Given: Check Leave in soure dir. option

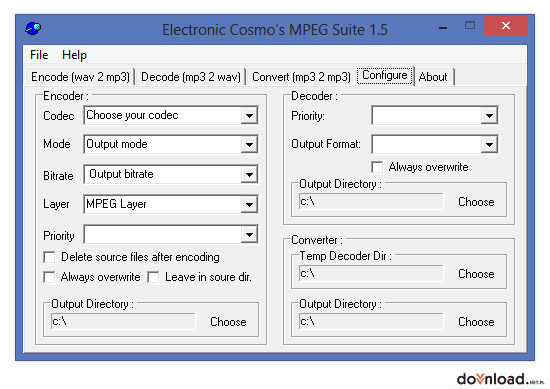Looking at the screenshot, I should tap(154, 277).
